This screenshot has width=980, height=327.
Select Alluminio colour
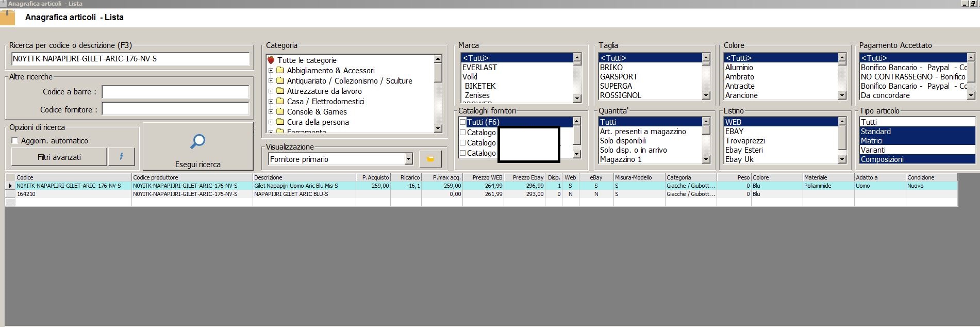click(x=780, y=68)
